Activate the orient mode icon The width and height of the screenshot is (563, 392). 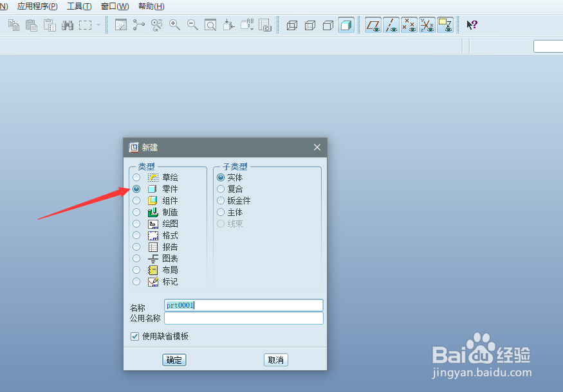[156, 25]
